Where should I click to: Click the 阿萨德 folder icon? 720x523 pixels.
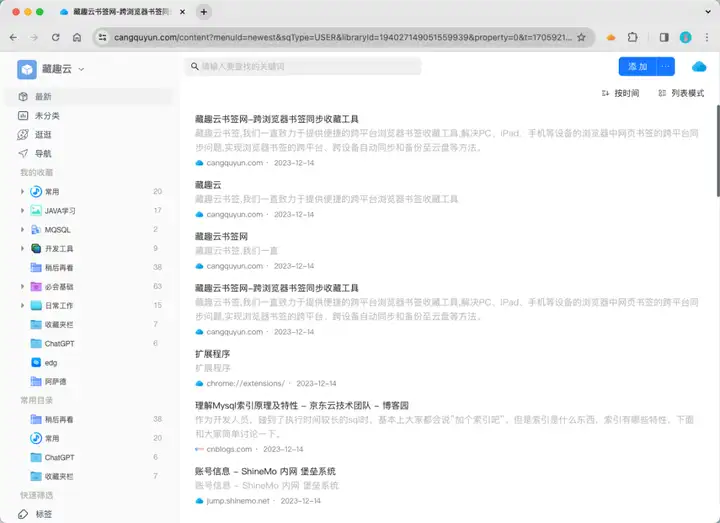click(x=36, y=381)
